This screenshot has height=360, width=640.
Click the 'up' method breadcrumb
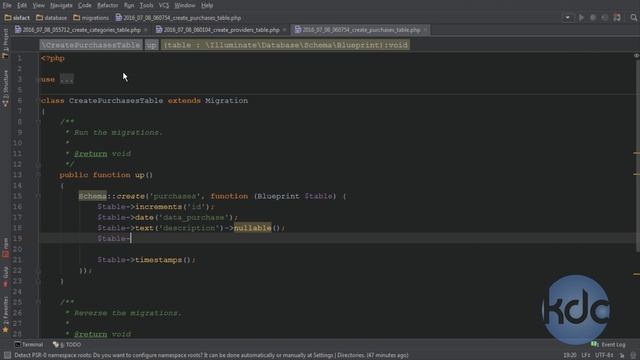point(151,45)
